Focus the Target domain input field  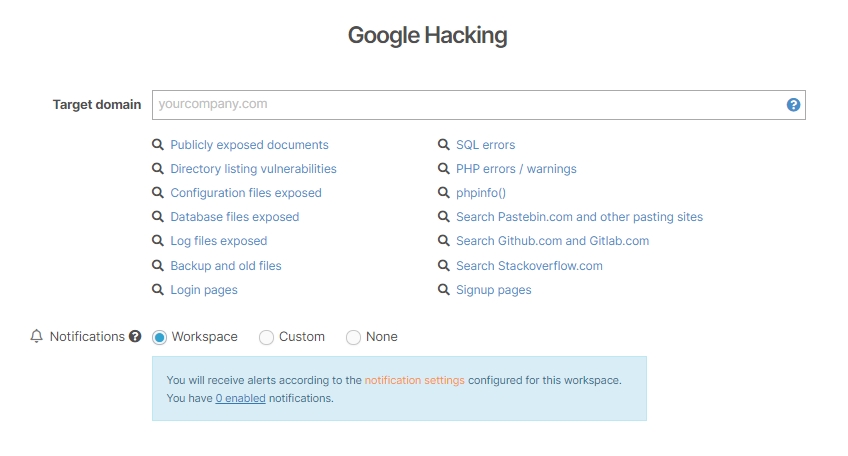479,105
